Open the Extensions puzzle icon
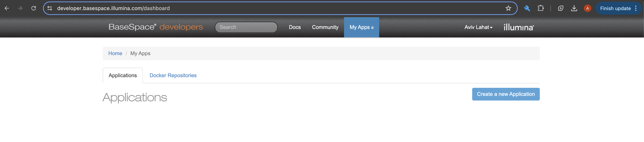644x142 pixels. pos(541,8)
